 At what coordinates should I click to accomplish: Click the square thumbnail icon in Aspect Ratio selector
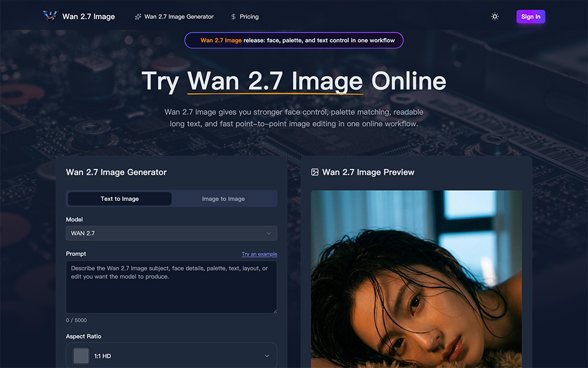tap(81, 356)
